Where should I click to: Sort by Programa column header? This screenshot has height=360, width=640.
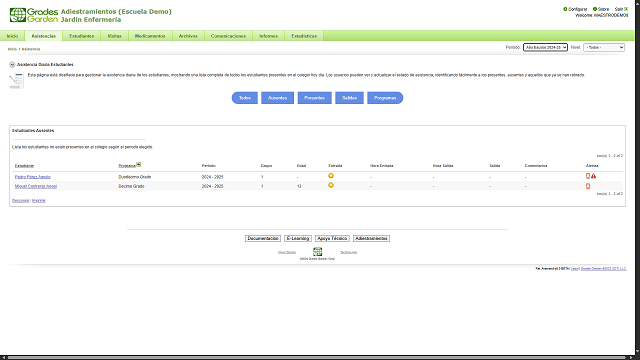[x=127, y=166]
